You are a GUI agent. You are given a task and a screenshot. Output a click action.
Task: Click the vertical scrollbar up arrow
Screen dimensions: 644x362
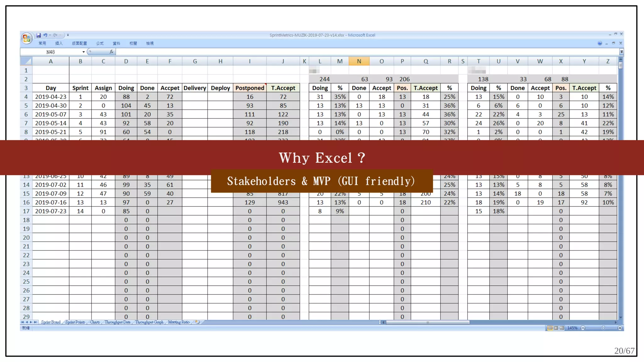click(621, 59)
